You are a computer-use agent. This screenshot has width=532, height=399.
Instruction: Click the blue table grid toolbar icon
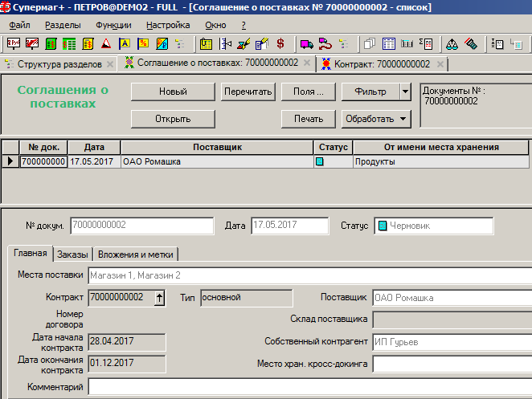click(x=388, y=44)
